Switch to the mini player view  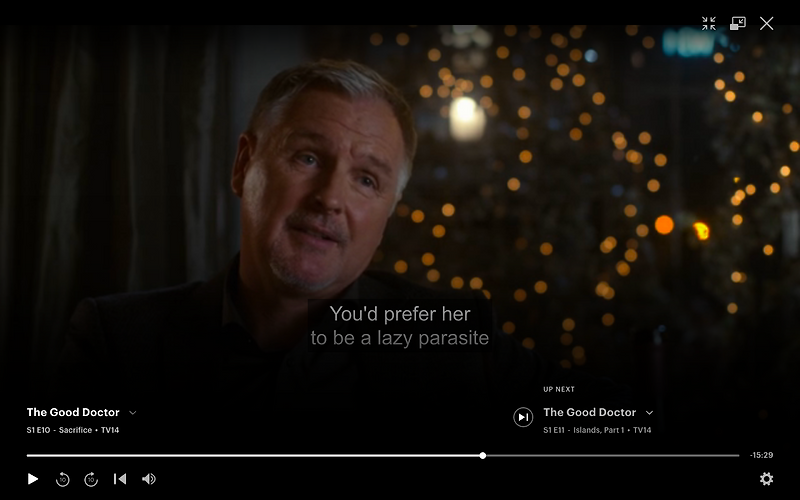click(x=738, y=23)
